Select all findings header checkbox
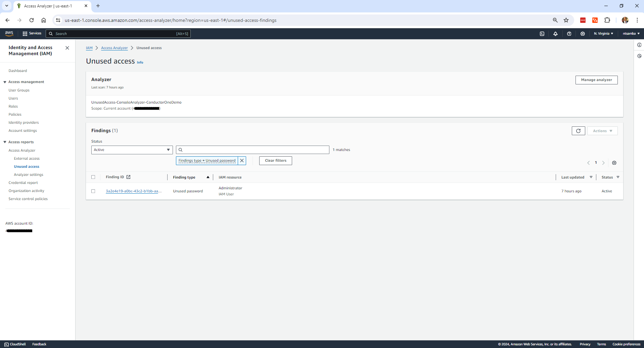 click(93, 177)
